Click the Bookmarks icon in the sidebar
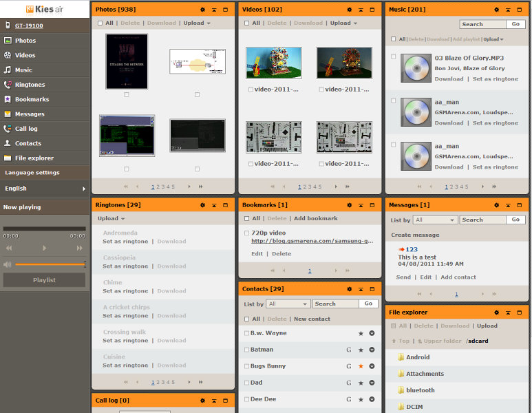 [8, 99]
